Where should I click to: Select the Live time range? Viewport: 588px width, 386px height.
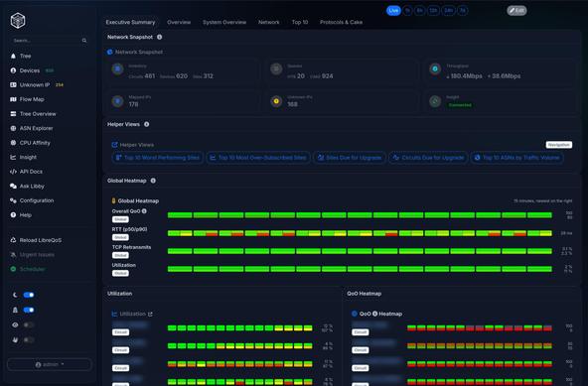(393, 11)
